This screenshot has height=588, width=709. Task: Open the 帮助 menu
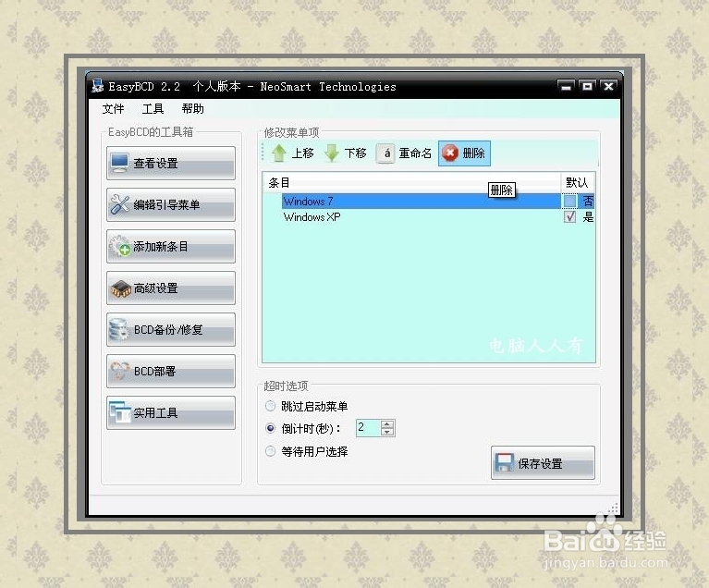point(192,108)
